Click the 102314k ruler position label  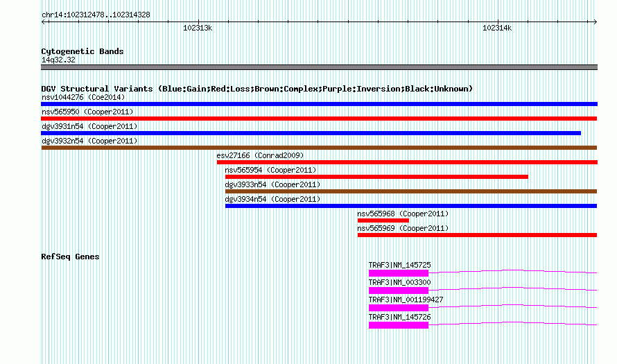[497, 28]
